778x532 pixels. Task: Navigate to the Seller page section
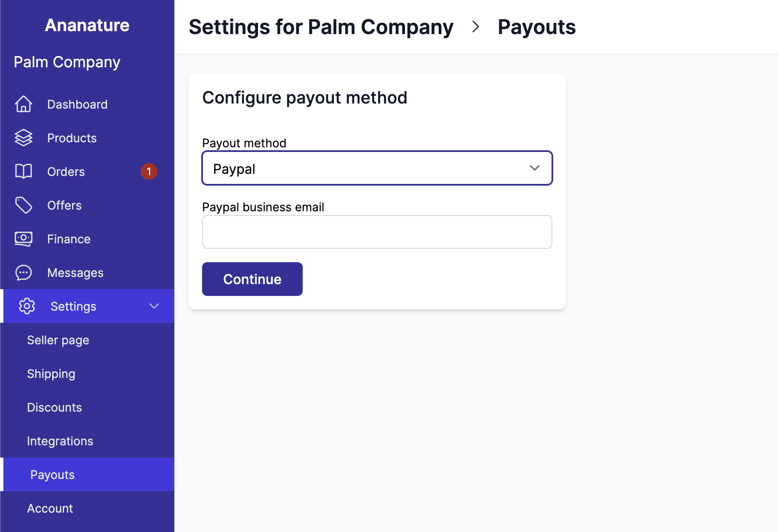click(x=58, y=340)
